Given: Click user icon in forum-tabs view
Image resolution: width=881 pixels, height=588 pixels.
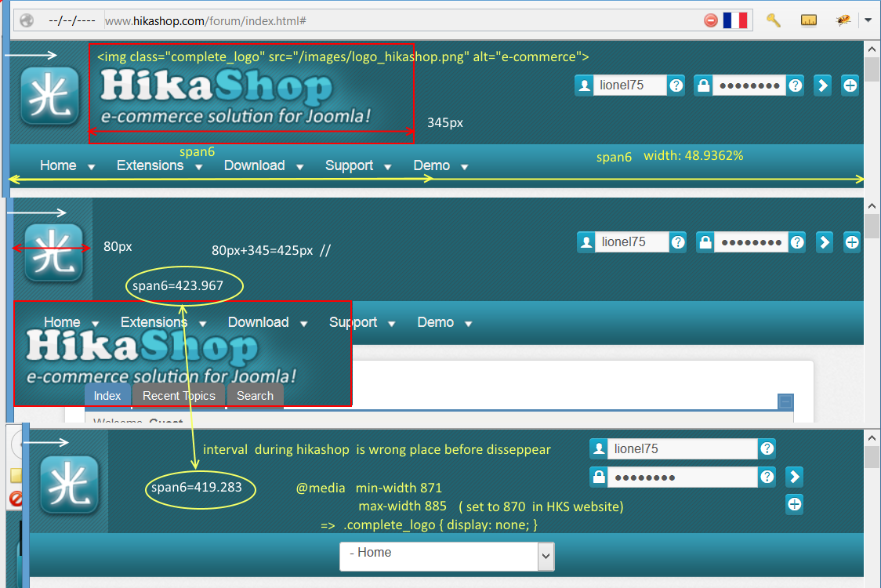Looking at the screenshot, I should pos(586,242).
